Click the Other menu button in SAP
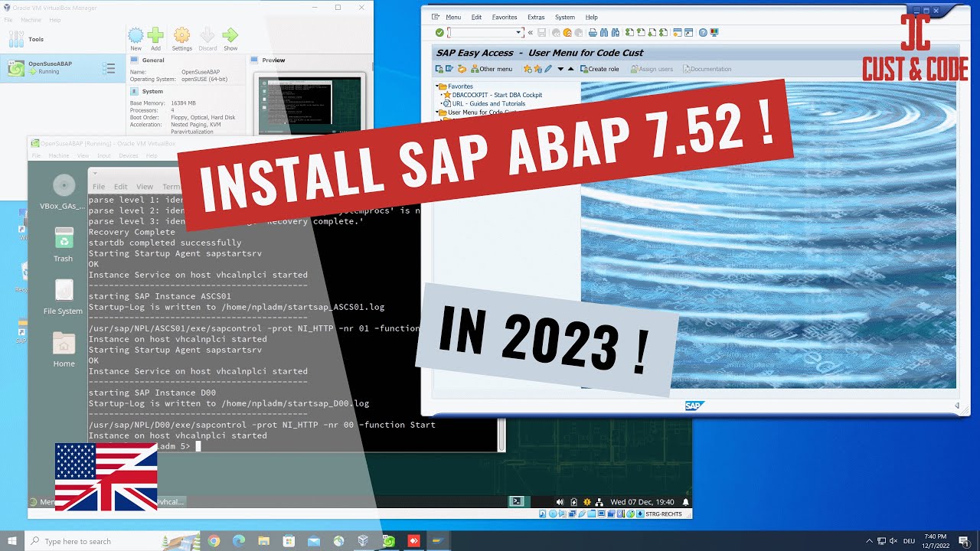Viewport: 980px width, 551px height. point(492,69)
